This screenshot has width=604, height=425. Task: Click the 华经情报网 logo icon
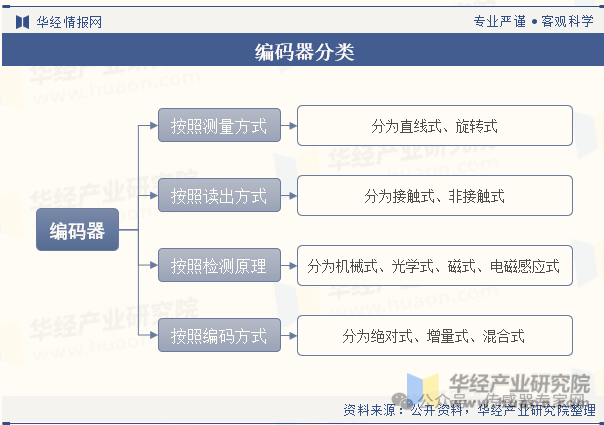22,21
